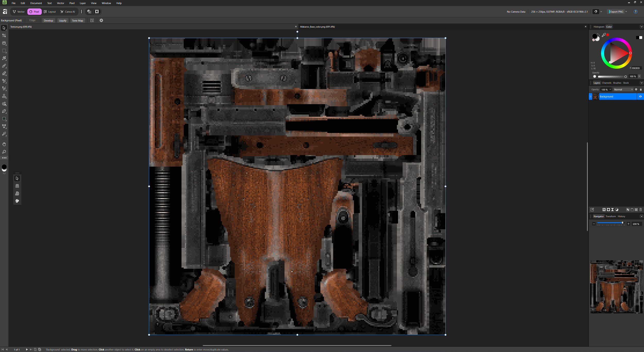Open the Normal blend mode dropdown
Image resolution: width=644 pixels, height=352 pixels.
coord(623,89)
